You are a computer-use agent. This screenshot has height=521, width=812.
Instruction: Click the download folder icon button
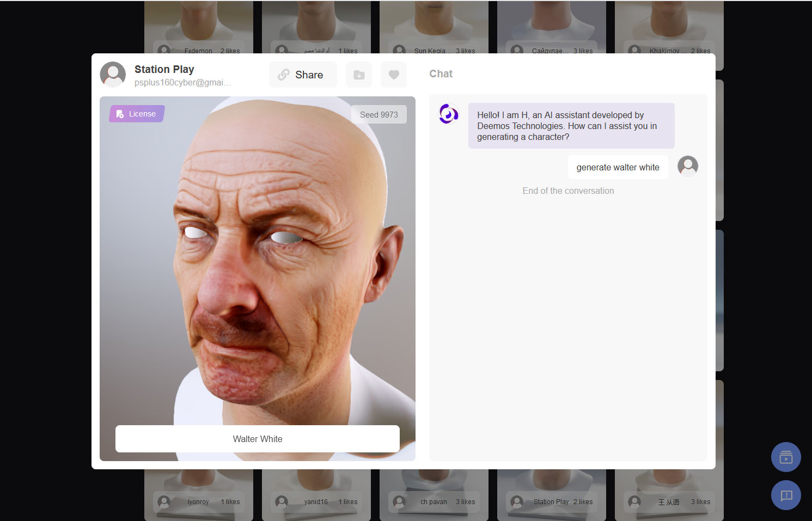click(x=359, y=75)
